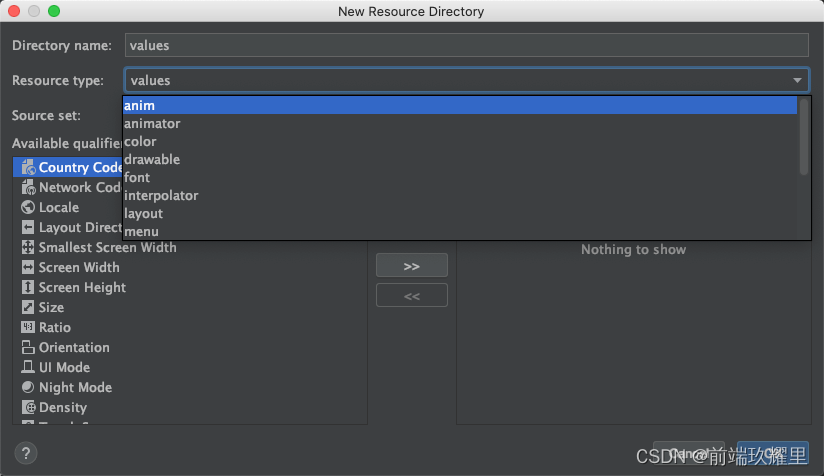Choose color from the resource type list

click(x=460, y=141)
